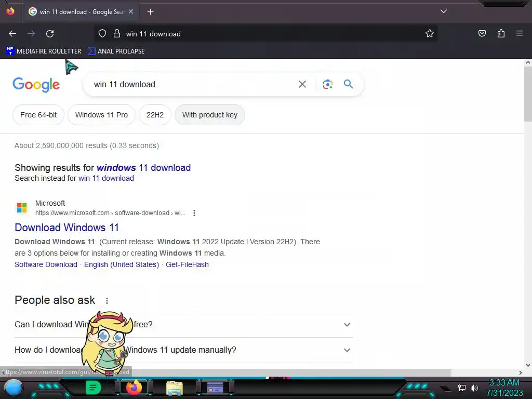
Task: Expand the Can I download free question
Action: tap(184, 325)
